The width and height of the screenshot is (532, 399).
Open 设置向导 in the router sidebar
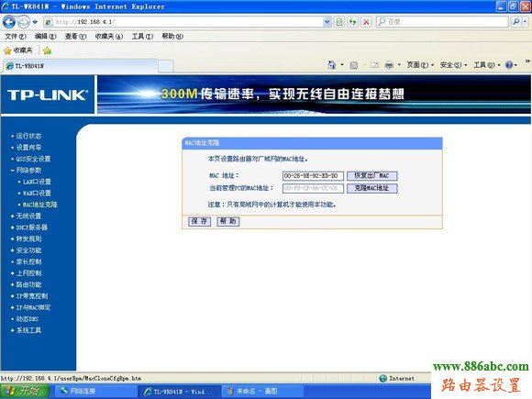click(28, 148)
